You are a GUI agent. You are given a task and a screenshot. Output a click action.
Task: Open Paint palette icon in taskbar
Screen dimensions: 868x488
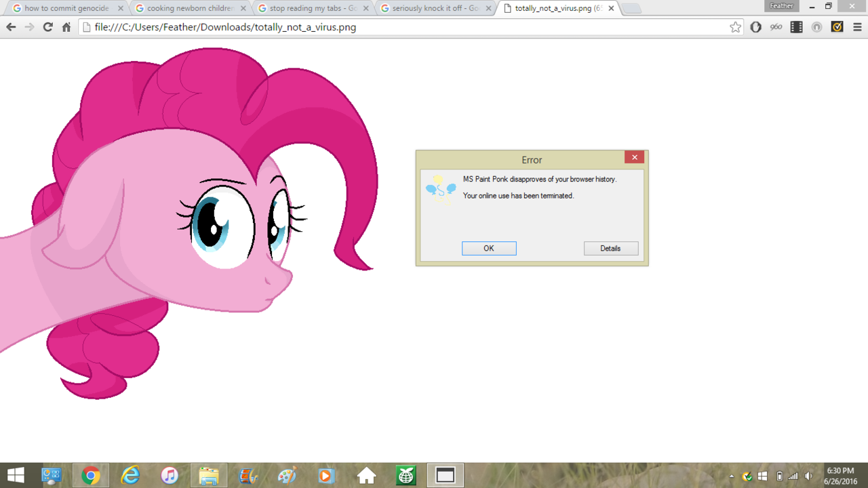point(288,476)
